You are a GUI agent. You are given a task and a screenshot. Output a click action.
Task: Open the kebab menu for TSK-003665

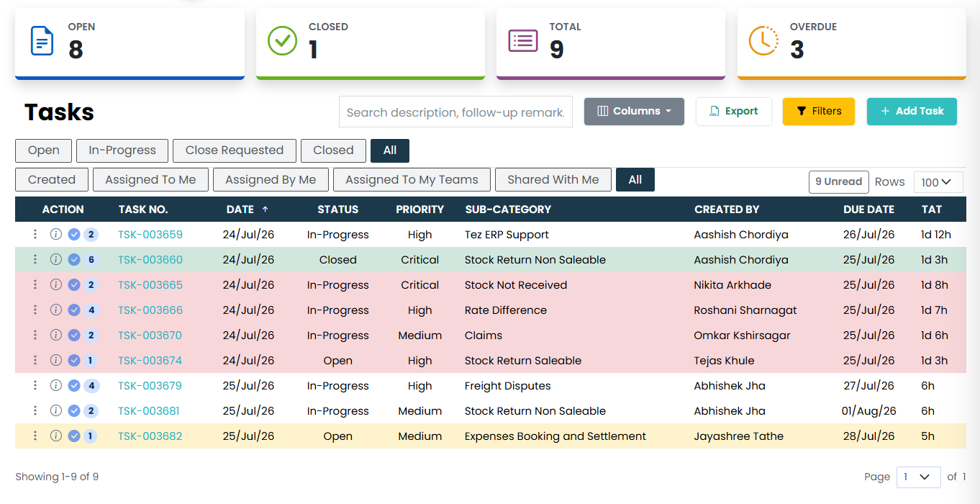tap(35, 284)
